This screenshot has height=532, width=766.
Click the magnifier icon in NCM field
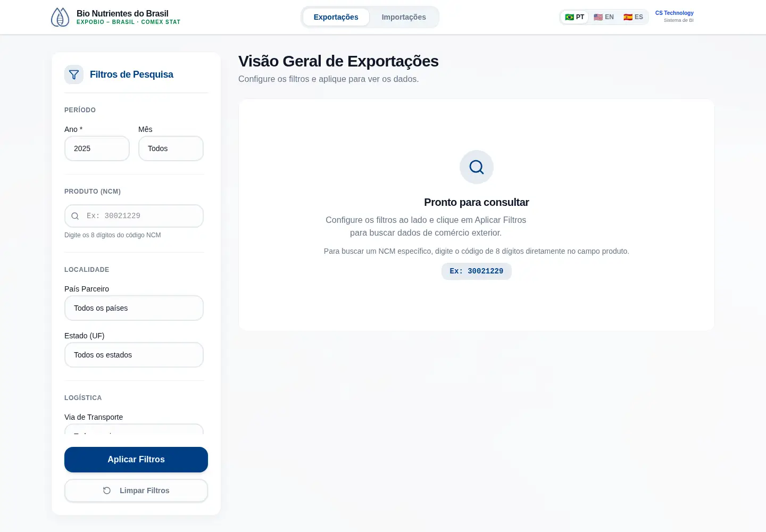pos(75,216)
